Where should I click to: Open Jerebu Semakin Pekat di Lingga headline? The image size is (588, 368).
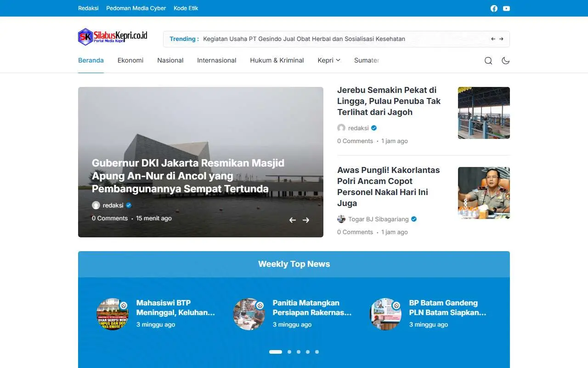click(389, 101)
